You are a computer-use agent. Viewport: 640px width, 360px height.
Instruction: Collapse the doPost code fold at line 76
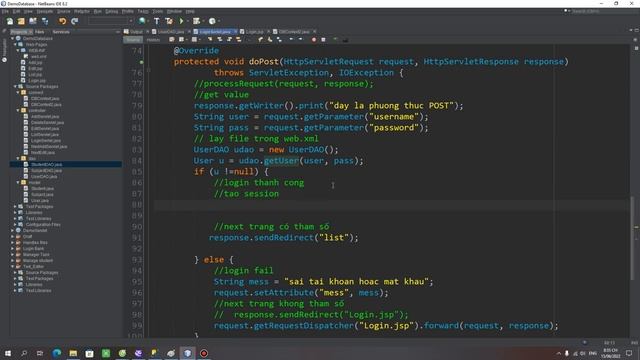tap(149, 70)
